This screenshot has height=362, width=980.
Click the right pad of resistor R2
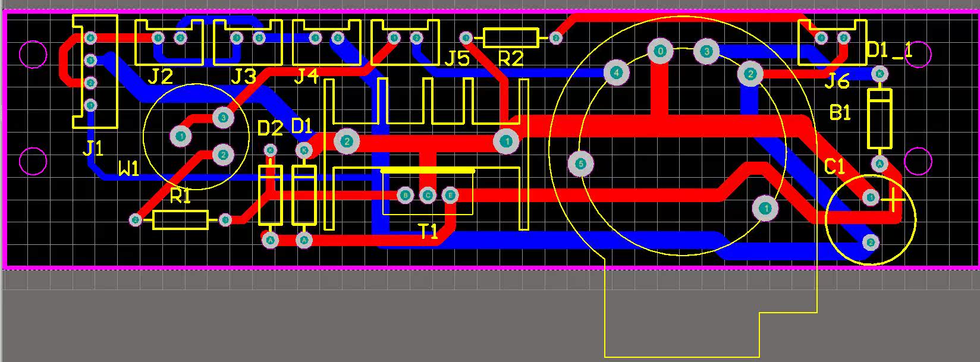point(555,39)
